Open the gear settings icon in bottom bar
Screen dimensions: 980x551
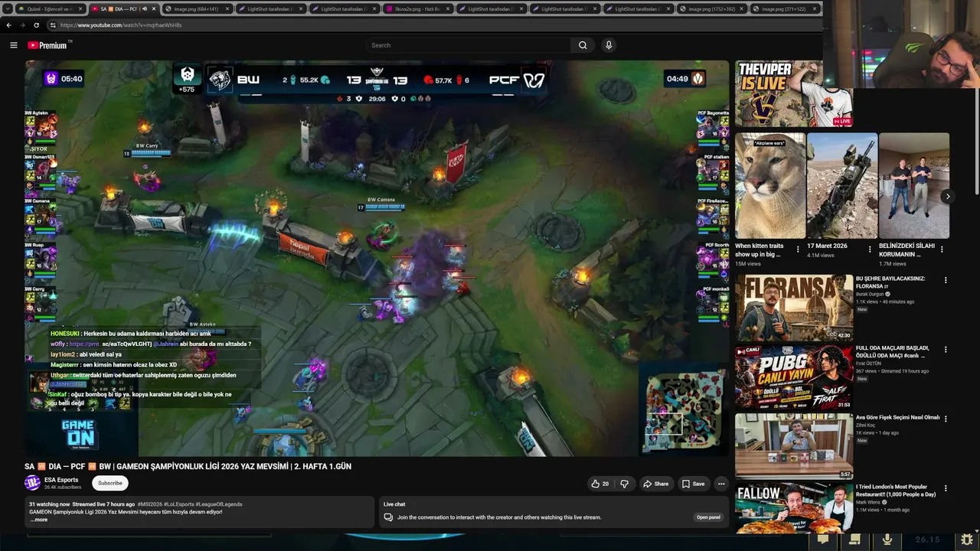coord(967,540)
